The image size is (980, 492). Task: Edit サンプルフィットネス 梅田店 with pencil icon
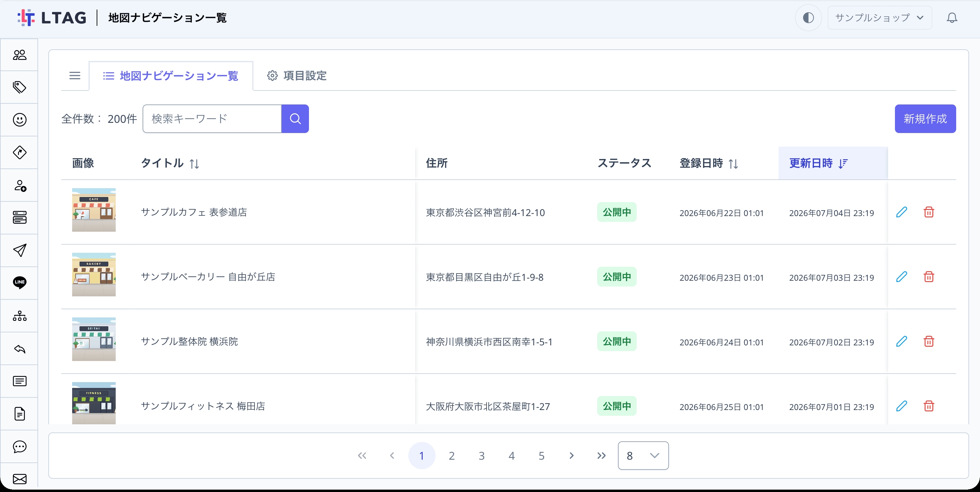[x=902, y=406]
